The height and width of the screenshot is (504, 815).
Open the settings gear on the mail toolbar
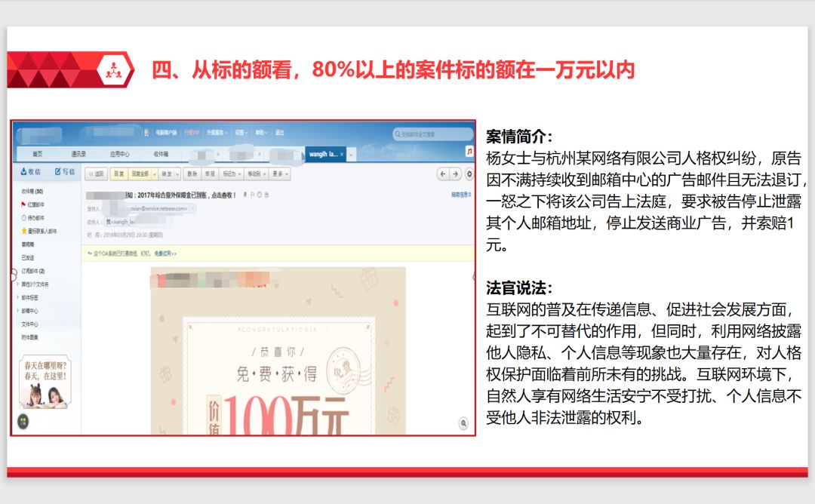[x=469, y=173]
